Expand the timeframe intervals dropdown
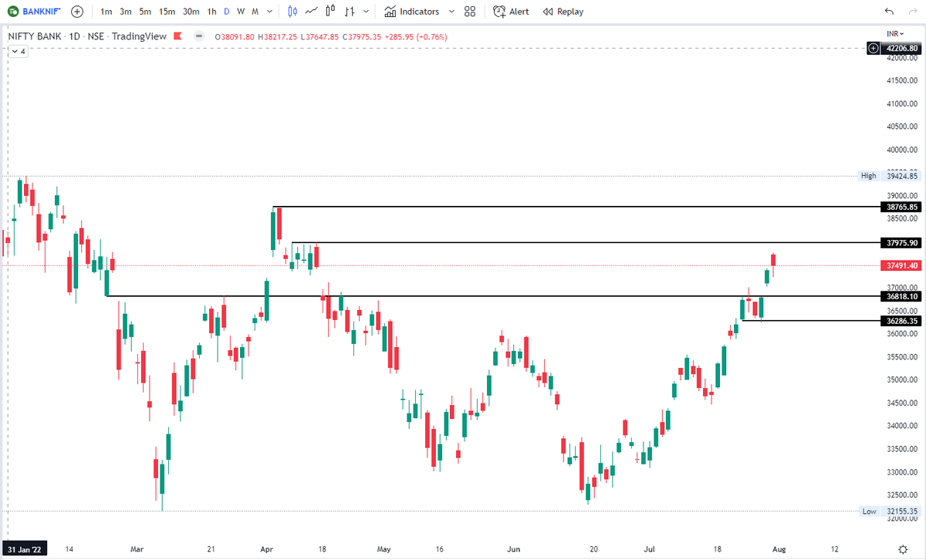Image resolution: width=926 pixels, height=560 pixels. (269, 12)
